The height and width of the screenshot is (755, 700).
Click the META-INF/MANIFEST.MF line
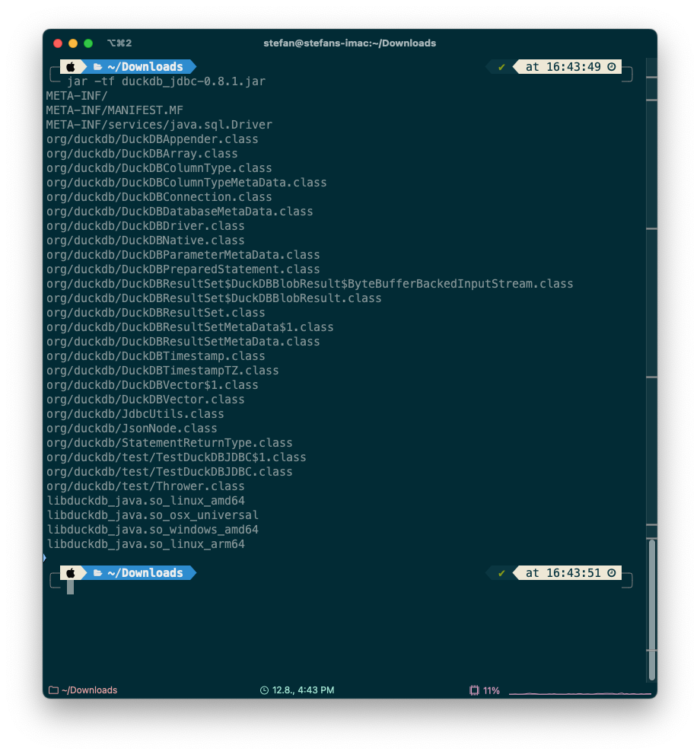click(115, 110)
